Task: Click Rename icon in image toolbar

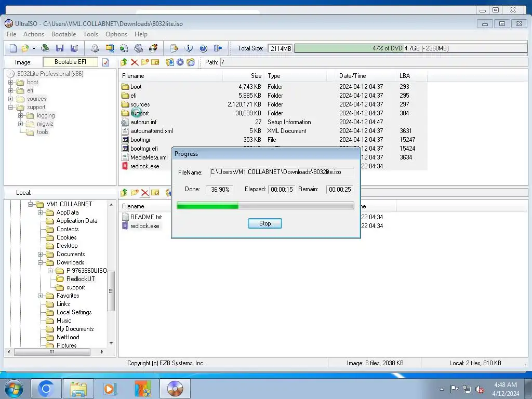Action: click(x=155, y=62)
